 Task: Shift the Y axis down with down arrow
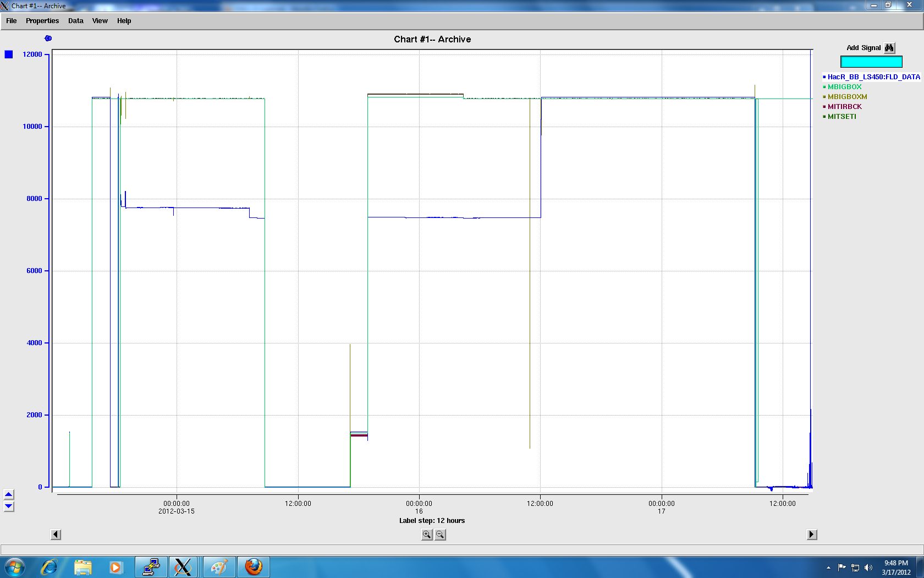point(9,506)
